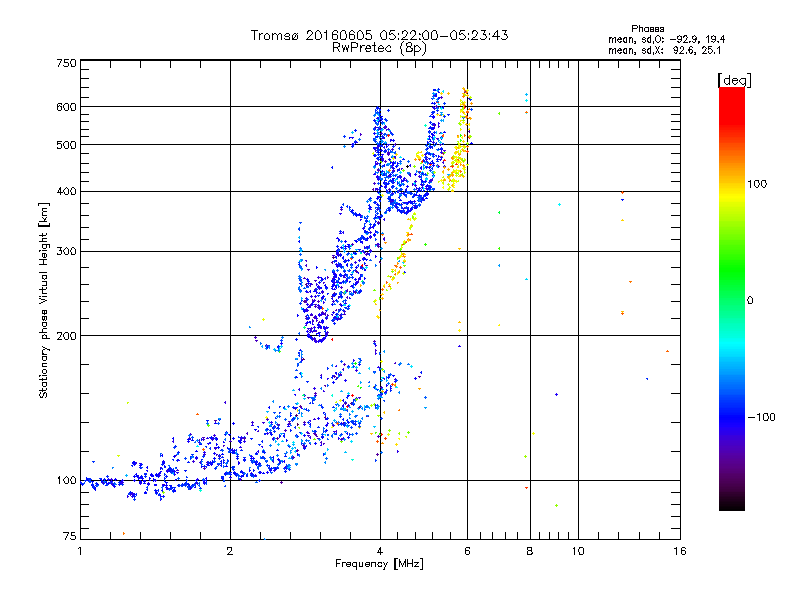The image size is (800, 600).
Task: Click the frequency axis tick "16"
Action: [680, 551]
